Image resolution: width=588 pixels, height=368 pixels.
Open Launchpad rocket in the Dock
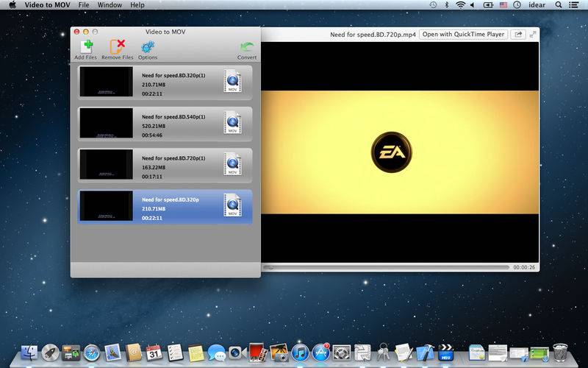pyautogui.click(x=50, y=353)
